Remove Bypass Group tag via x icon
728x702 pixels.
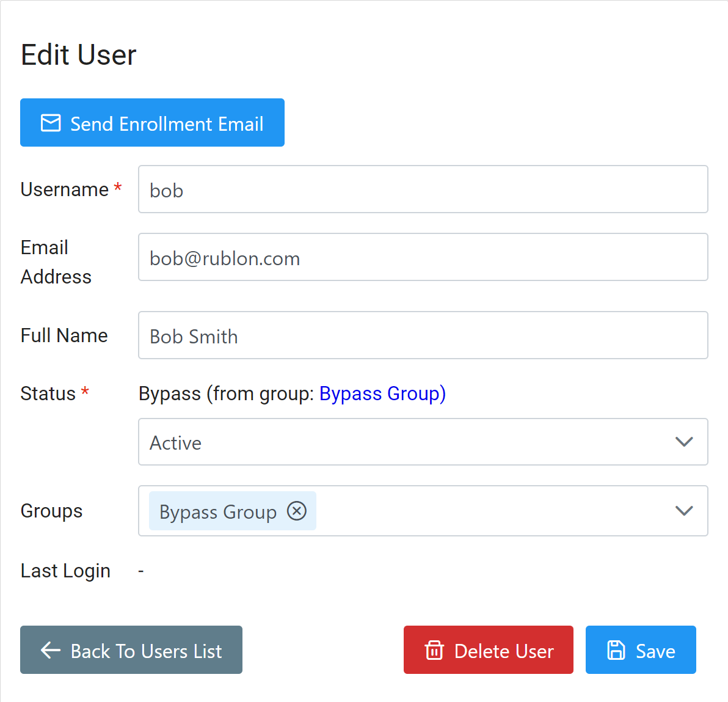point(297,510)
